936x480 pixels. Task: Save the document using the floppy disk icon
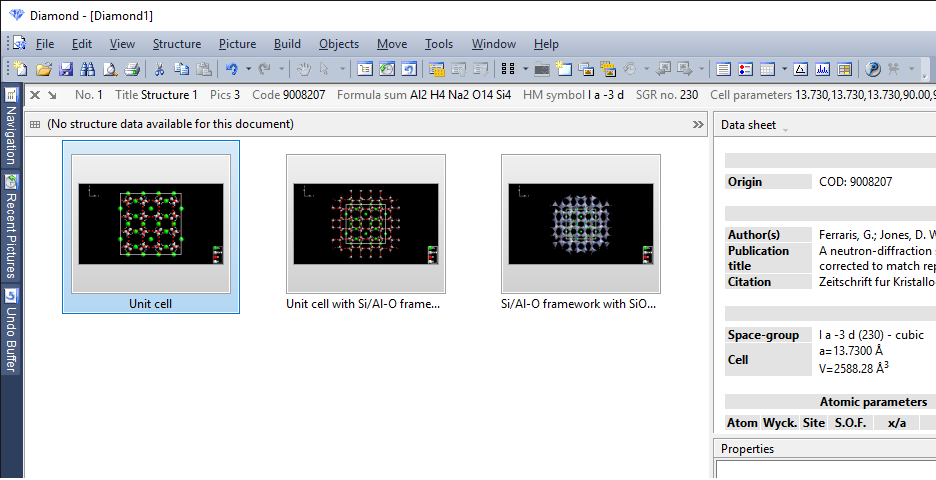65,69
